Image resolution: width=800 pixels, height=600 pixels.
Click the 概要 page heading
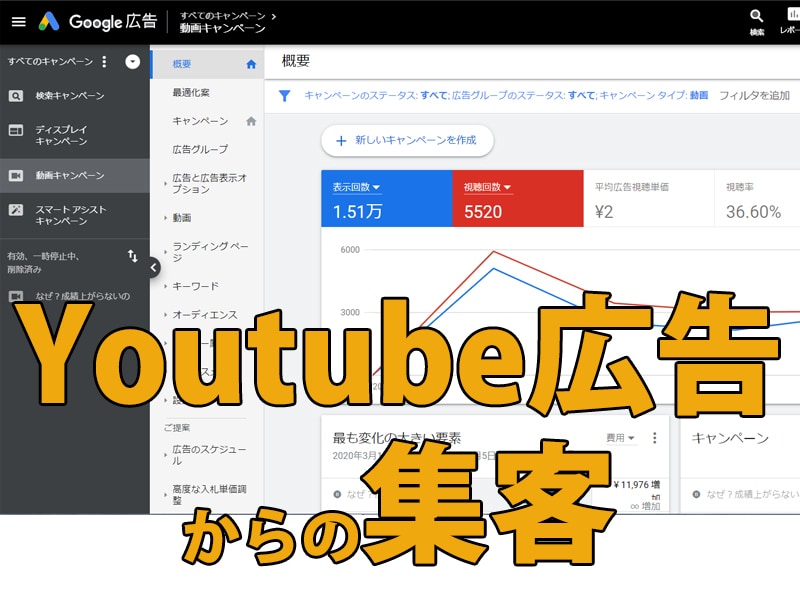pos(296,61)
